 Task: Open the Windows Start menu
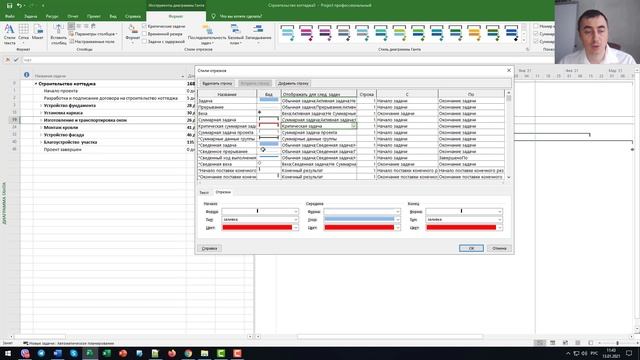pos(8,353)
